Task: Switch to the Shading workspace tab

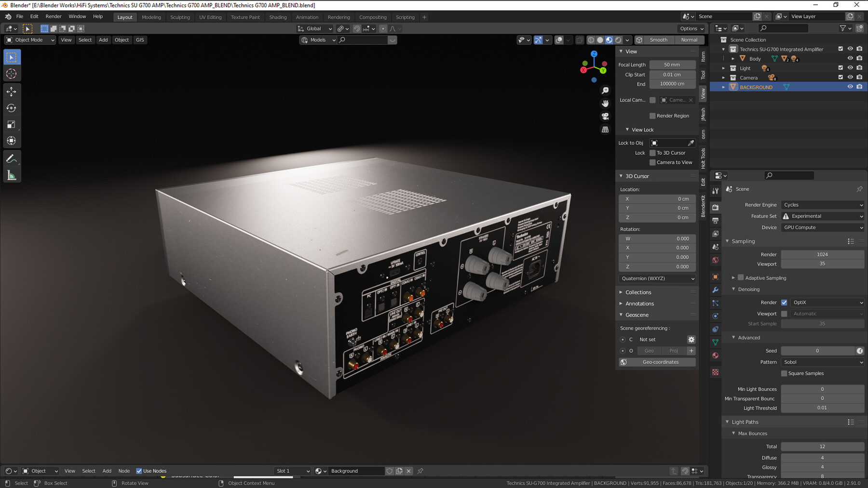Action: point(278,17)
